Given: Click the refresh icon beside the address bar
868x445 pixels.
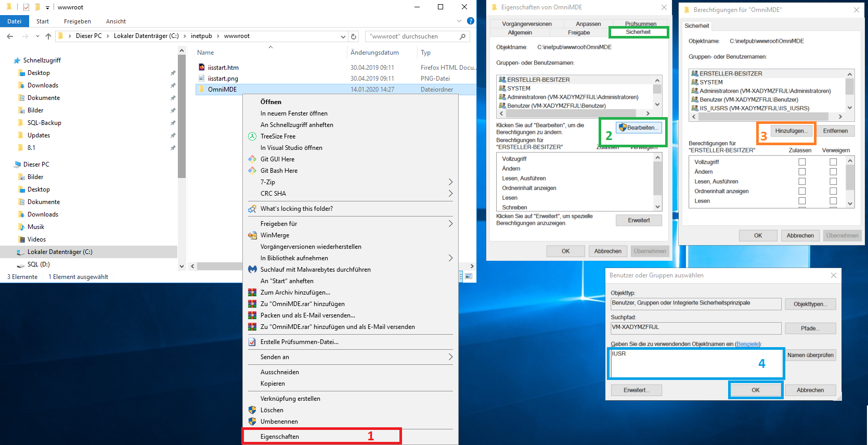Looking at the screenshot, I should click(x=354, y=36).
